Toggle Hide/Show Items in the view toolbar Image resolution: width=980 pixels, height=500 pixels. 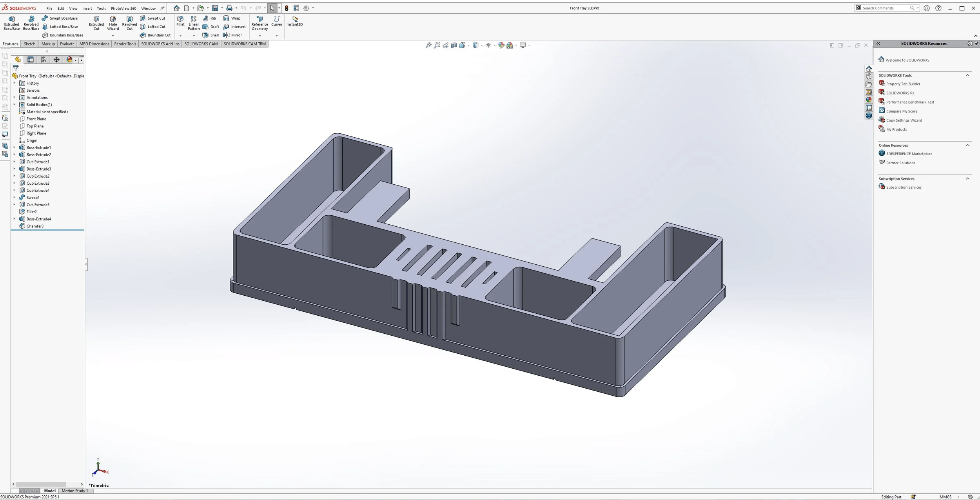(x=489, y=45)
